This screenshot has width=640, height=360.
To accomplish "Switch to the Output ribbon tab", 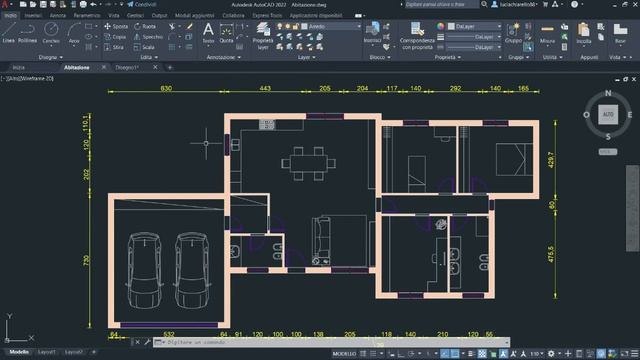I will pos(159,16).
